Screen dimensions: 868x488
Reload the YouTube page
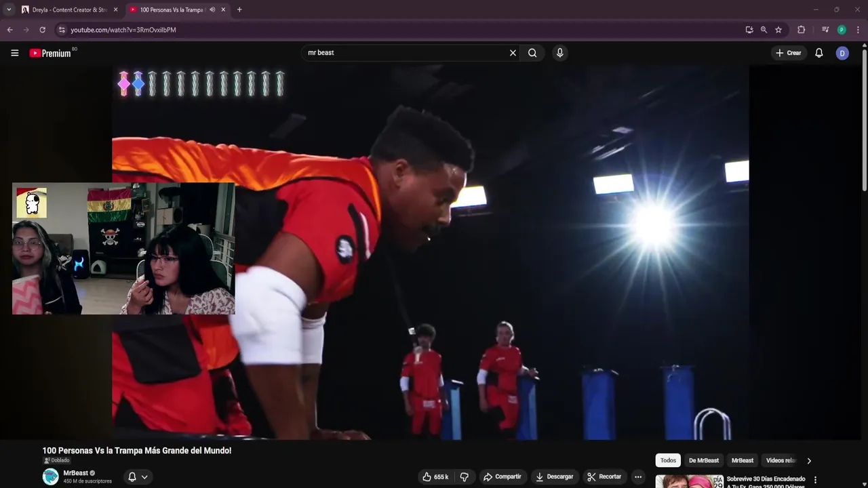[42, 30]
